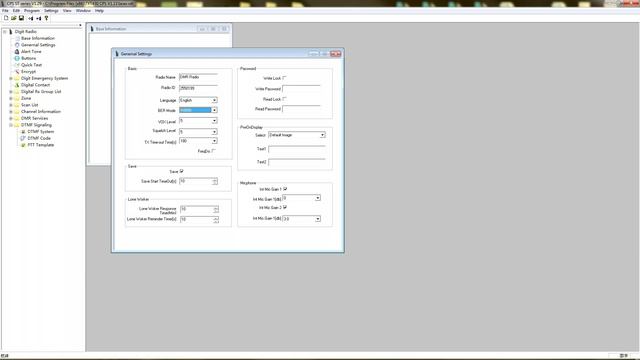Click the Read Password field

pyautogui.click(x=301, y=109)
